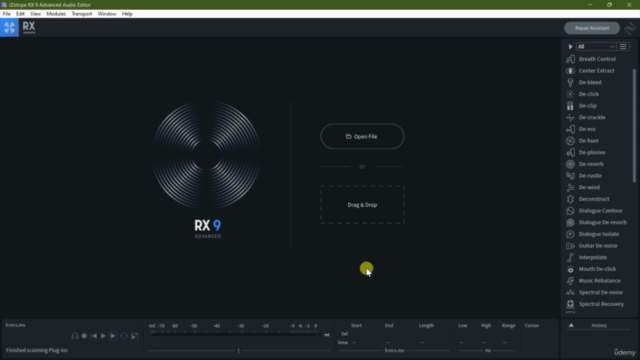The width and height of the screenshot is (640, 360).
Task: Expand the History panel triangle
Action: click(x=571, y=325)
